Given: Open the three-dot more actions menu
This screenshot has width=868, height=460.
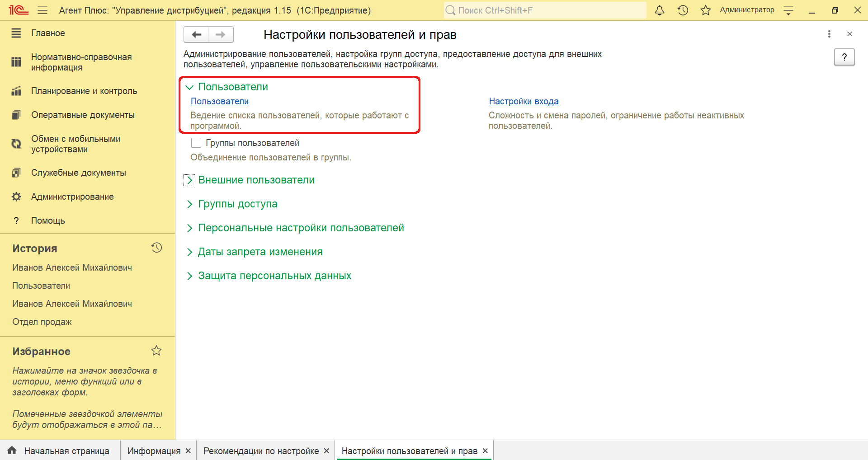Looking at the screenshot, I should [x=829, y=34].
